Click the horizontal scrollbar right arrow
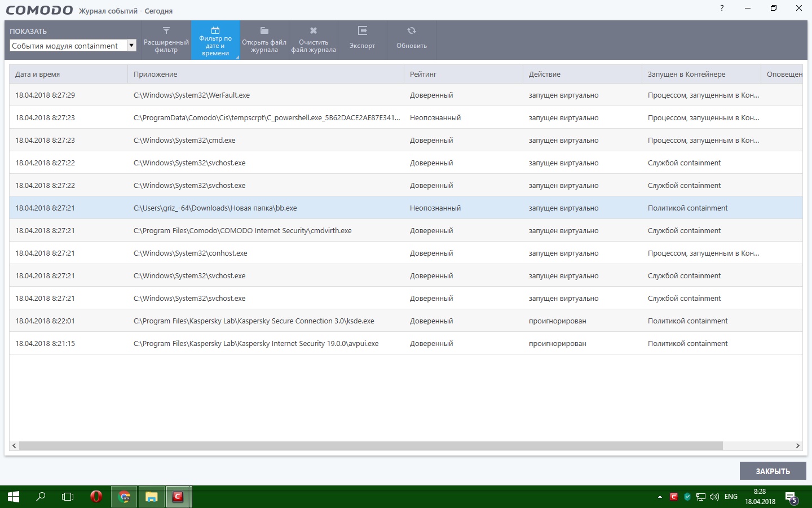The width and height of the screenshot is (812, 508). click(797, 446)
